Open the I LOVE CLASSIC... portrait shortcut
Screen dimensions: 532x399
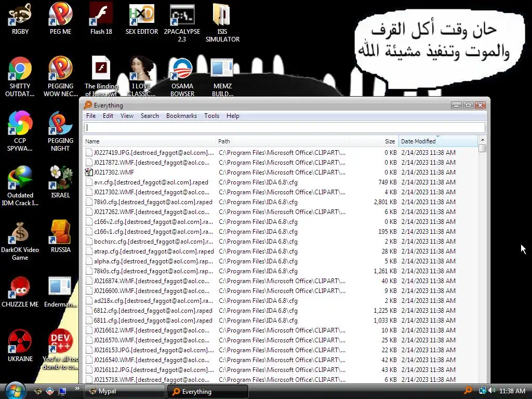pos(141,77)
